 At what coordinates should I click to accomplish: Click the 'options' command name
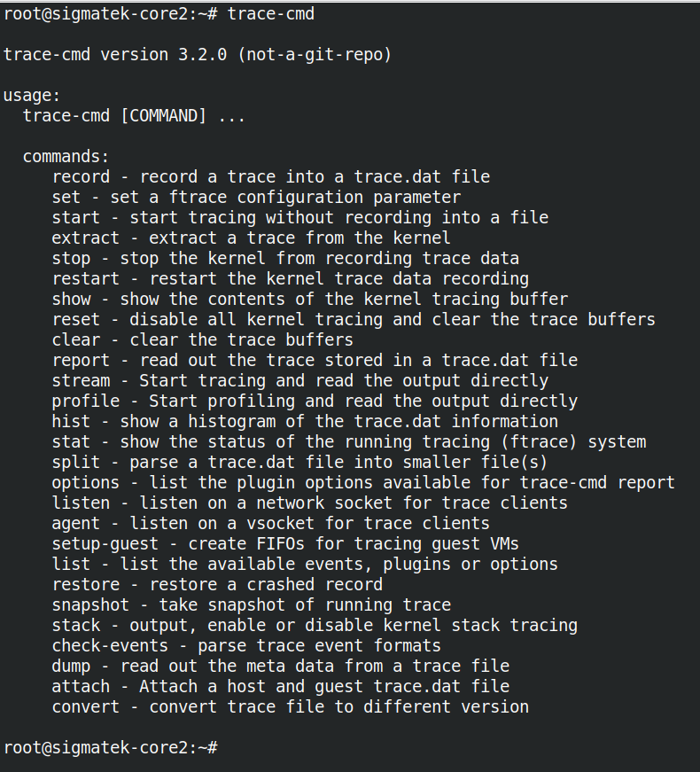click(86, 482)
